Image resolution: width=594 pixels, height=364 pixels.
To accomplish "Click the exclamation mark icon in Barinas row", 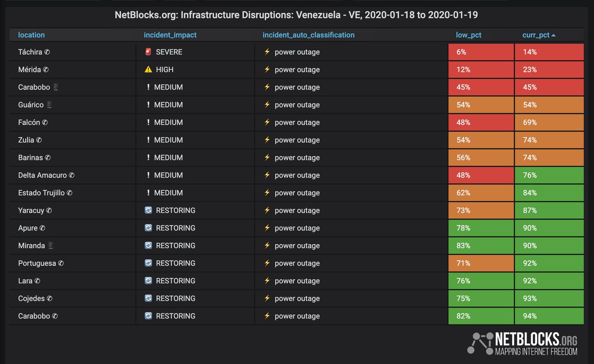I will point(148,157).
